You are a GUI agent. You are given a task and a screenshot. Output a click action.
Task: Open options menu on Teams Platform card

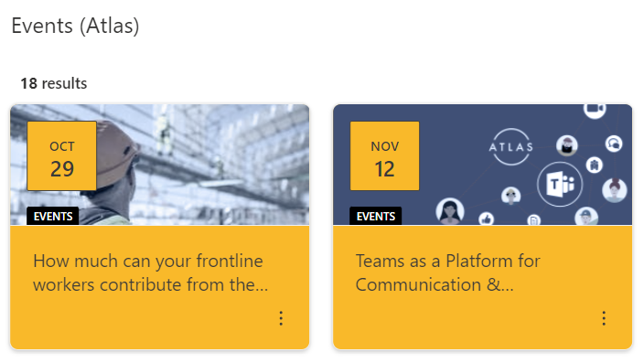point(604,318)
